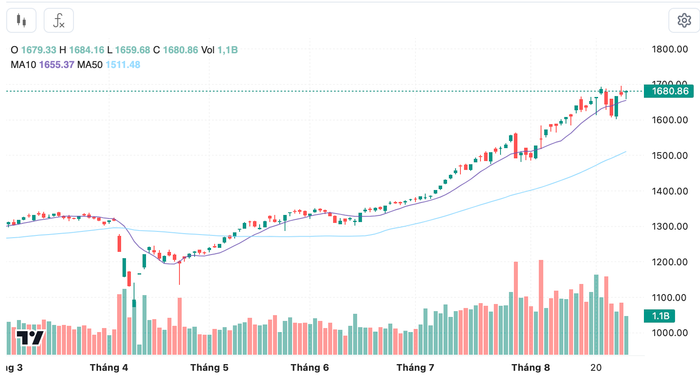The image size is (700, 380).
Task: Click the OHLC values legend row
Action: 124,50
